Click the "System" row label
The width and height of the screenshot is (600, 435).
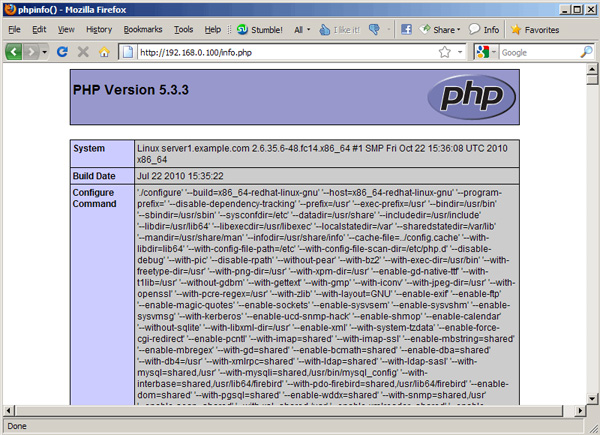click(x=89, y=148)
